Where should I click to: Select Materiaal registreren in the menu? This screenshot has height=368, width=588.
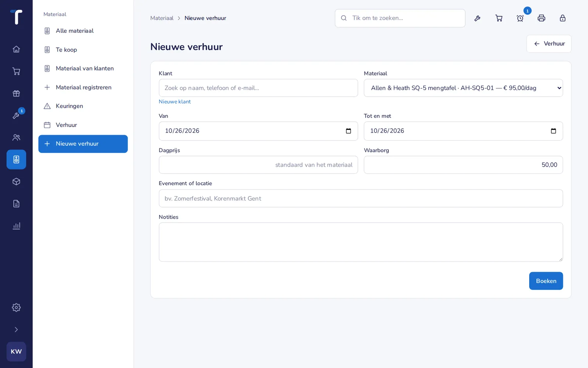[x=83, y=87]
